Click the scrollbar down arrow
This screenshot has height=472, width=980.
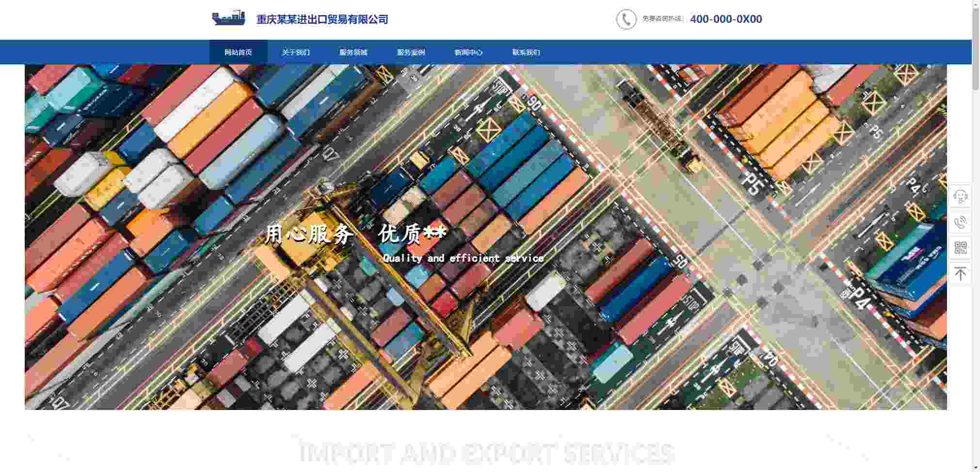click(976, 468)
